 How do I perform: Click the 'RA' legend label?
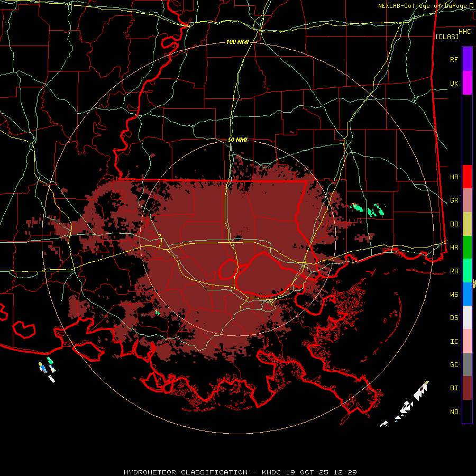[454, 271]
